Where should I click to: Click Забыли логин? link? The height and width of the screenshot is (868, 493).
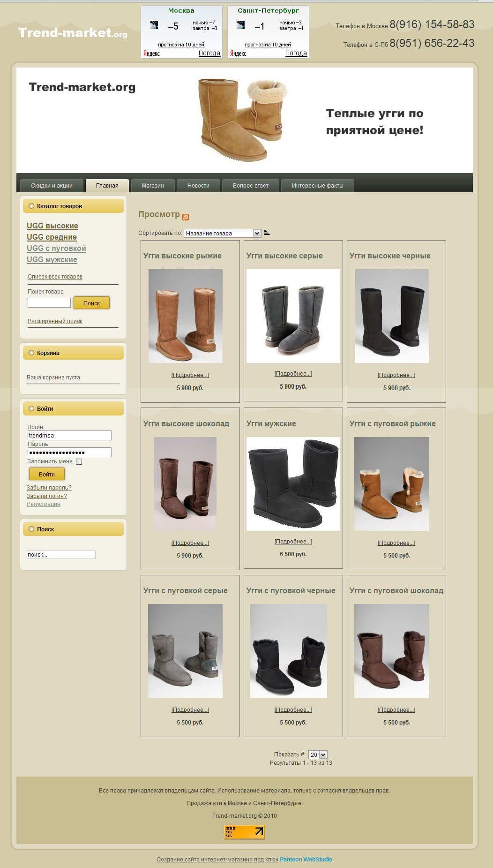(x=47, y=496)
